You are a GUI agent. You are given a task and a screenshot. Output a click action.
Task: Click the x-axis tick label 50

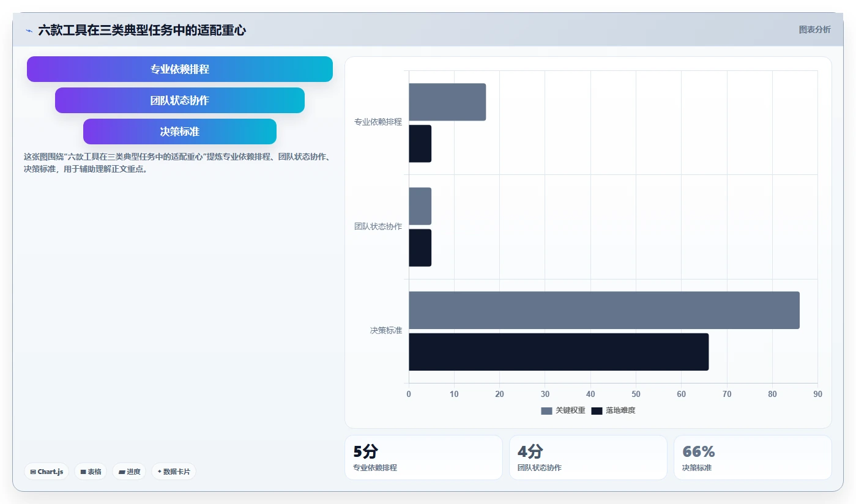636,395
